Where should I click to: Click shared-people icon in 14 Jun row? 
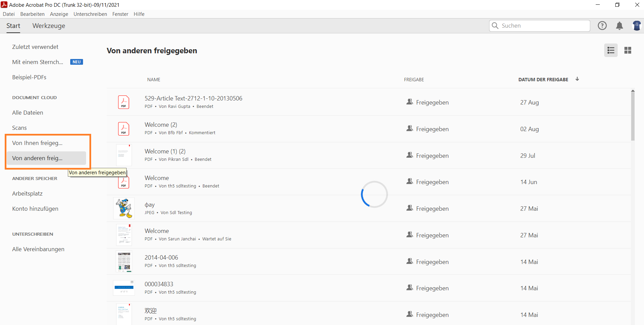click(x=410, y=181)
